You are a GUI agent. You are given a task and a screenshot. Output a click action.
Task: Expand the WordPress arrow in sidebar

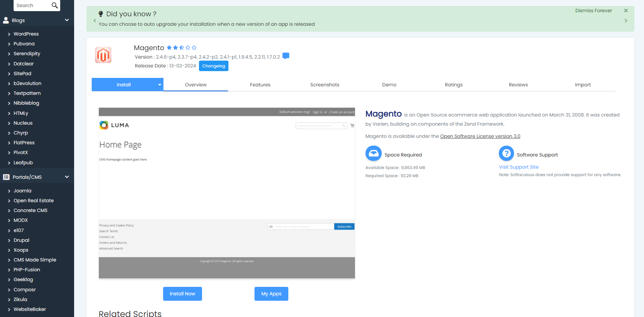(x=9, y=34)
